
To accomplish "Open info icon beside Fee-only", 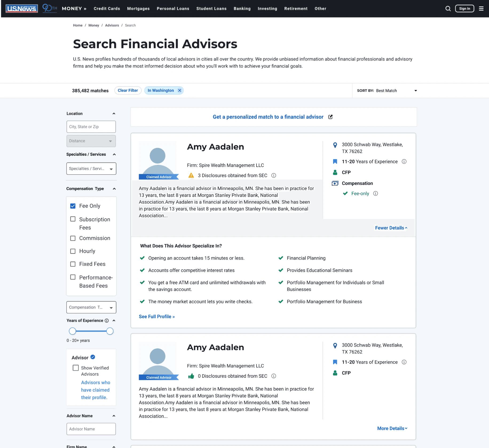I will 376,194.
